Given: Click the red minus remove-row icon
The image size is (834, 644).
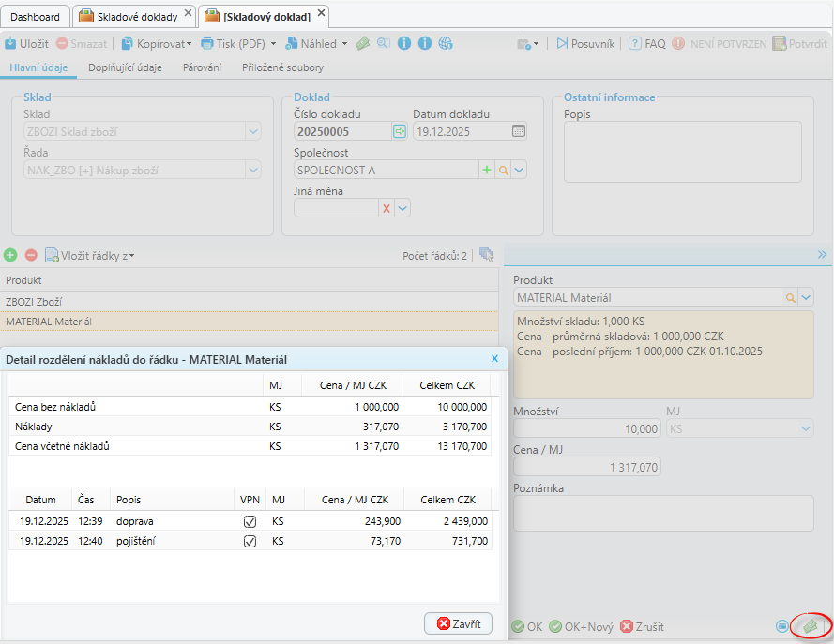Looking at the screenshot, I should (31, 255).
